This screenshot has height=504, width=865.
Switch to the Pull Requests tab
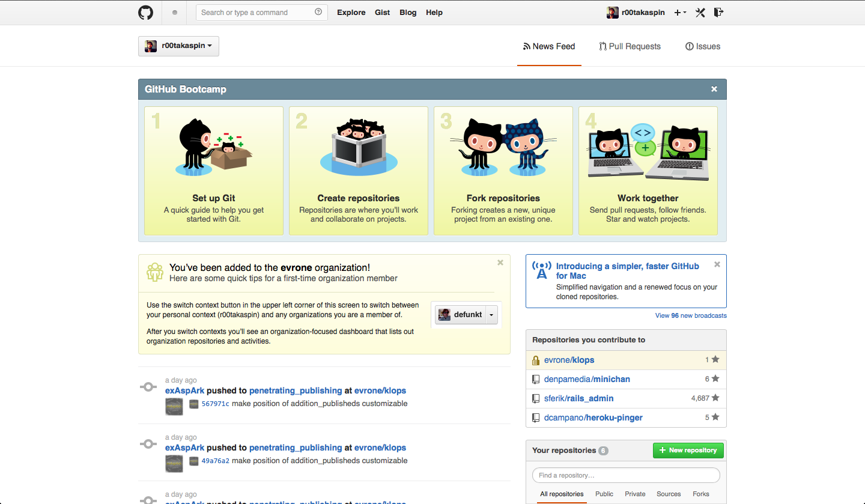(x=630, y=46)
